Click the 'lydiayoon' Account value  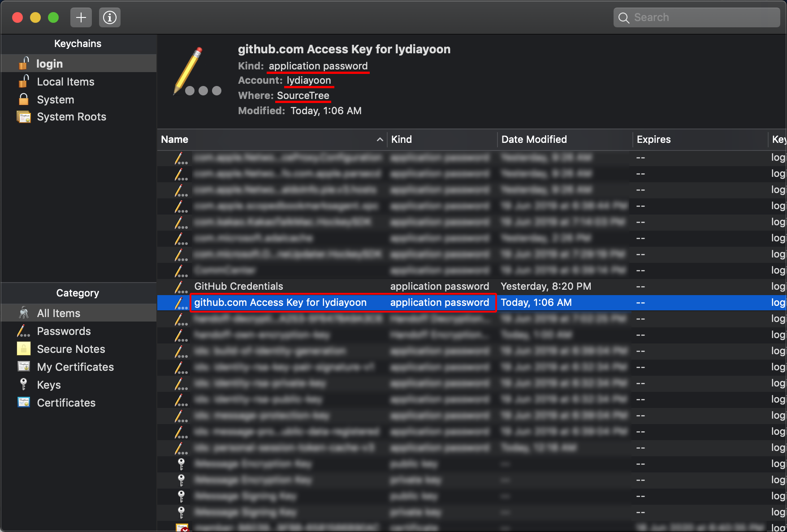[309, 80]
